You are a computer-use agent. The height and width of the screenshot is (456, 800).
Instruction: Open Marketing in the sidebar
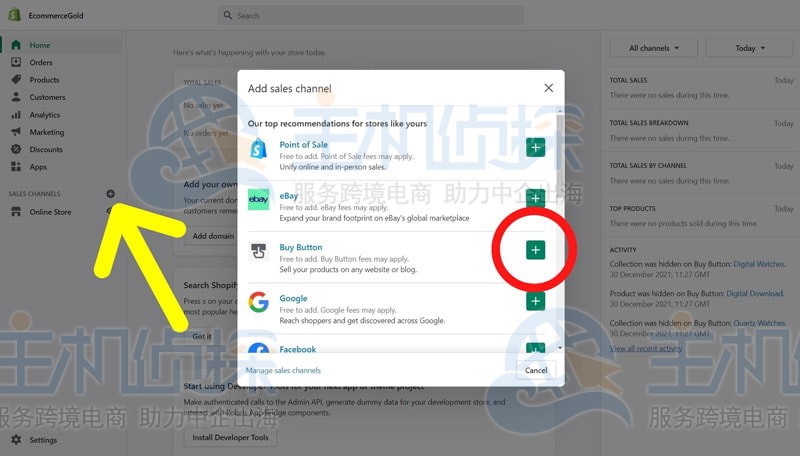tap(47, 132)
